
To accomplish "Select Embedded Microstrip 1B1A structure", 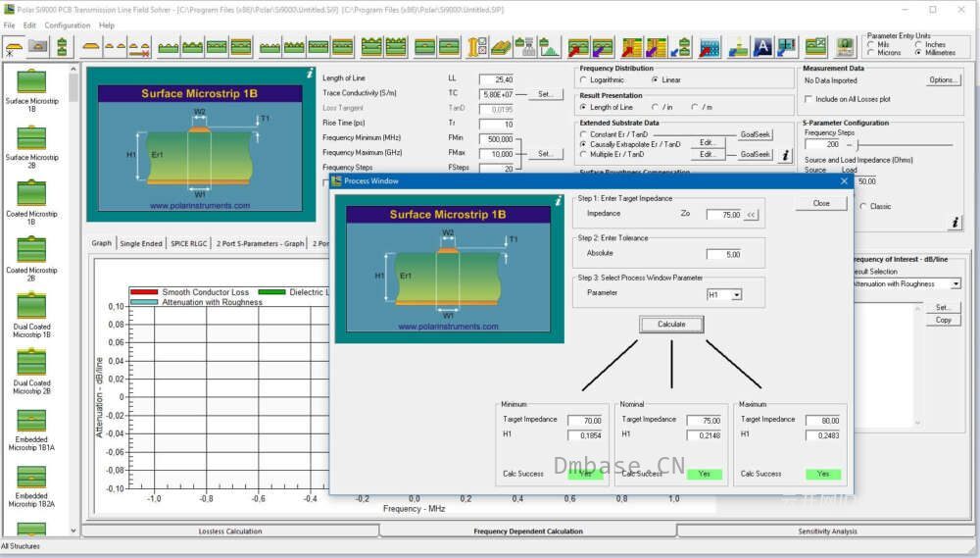I will (31, 430).
